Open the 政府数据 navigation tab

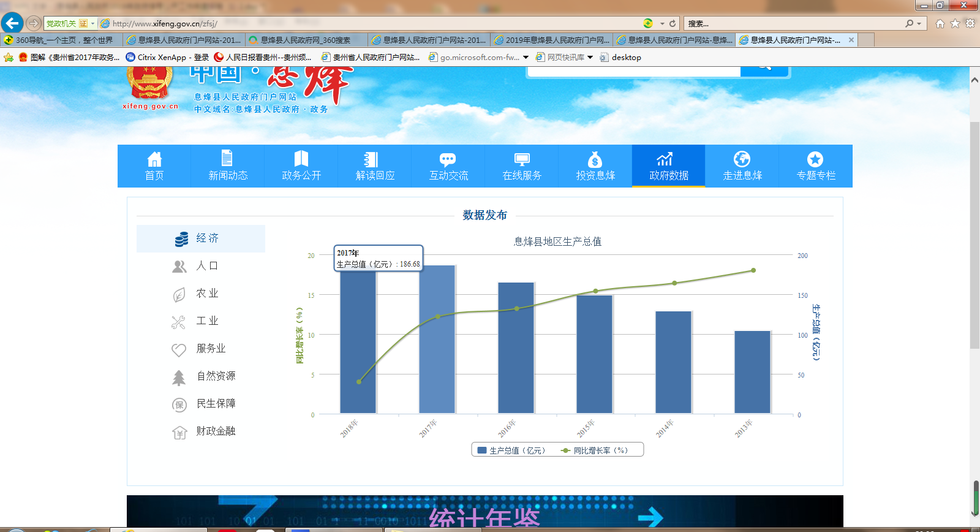click(668, 165)
